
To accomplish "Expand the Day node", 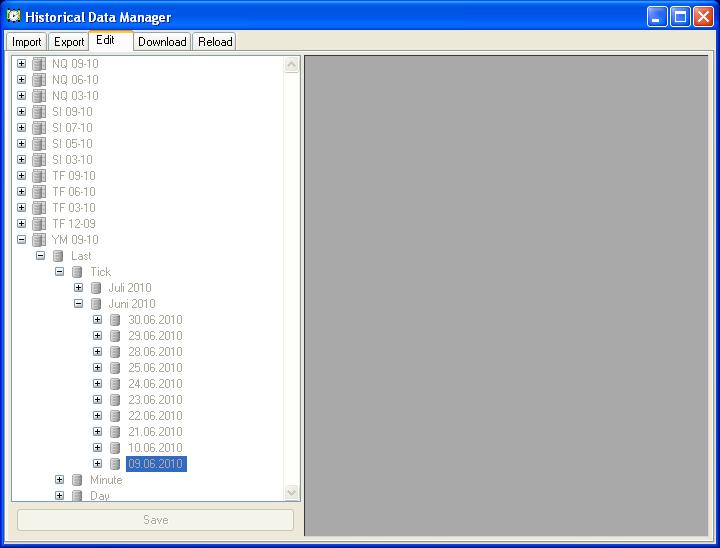I will coord(60,496).
